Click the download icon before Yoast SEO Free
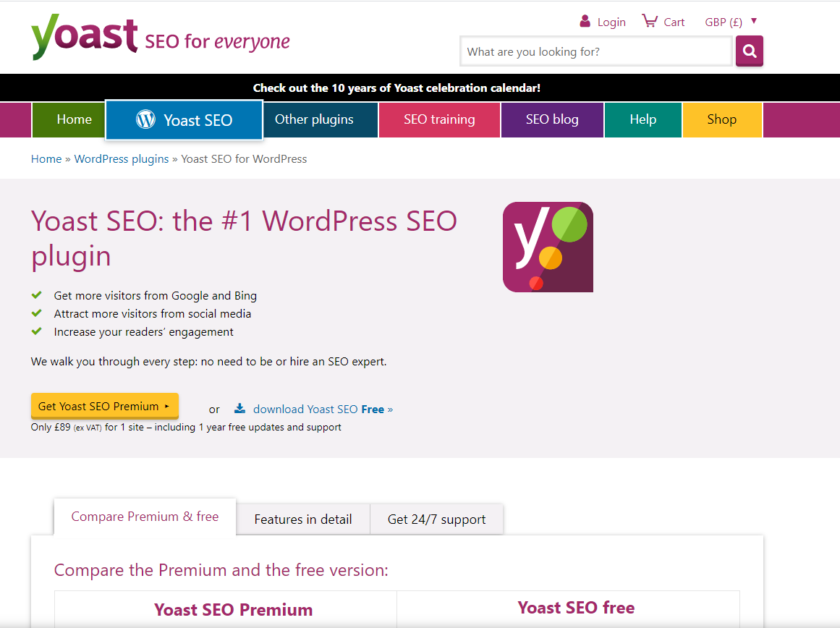Viewport: 840px width, 628px height. pos(239,408)
